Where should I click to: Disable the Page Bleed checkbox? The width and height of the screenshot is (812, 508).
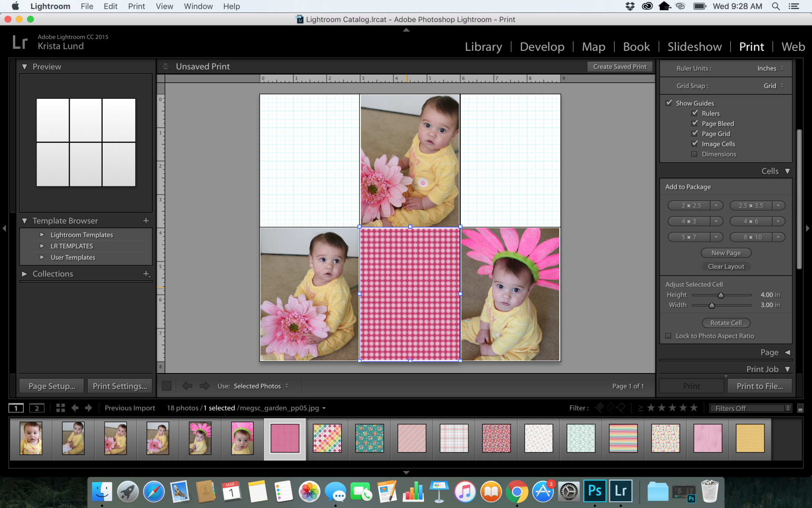tap(695, 123)
